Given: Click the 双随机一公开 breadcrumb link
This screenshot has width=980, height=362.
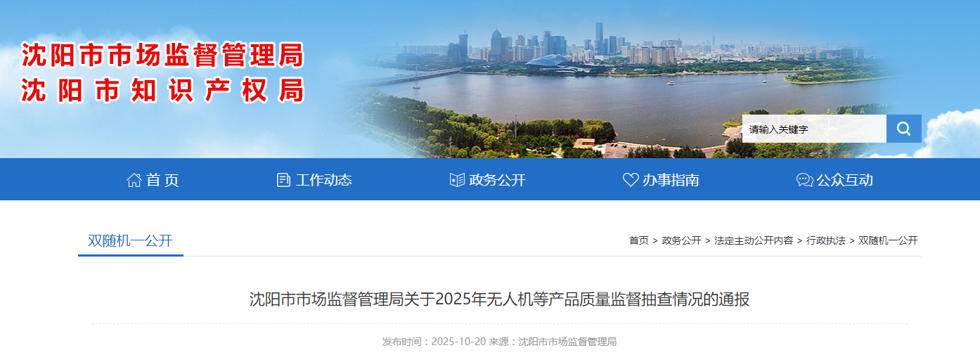Looking at the screenshot, I should (888, 240).
